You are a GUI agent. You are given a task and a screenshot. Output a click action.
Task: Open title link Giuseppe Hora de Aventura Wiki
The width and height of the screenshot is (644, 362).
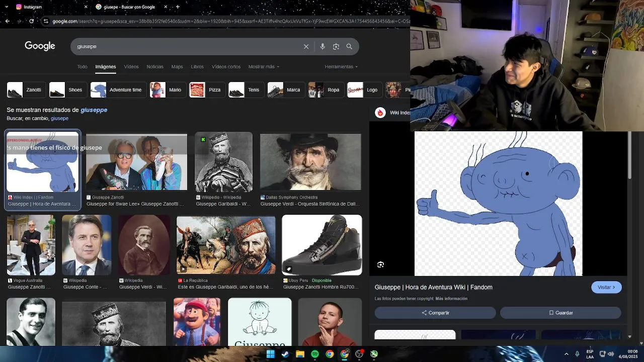(x=433, y=287)
